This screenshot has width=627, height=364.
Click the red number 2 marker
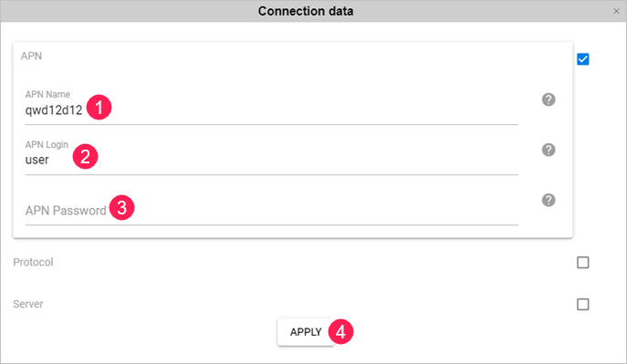coord(85,157)
